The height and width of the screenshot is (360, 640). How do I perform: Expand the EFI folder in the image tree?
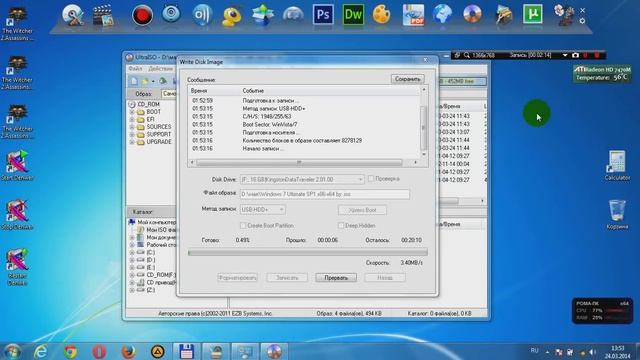132,119
